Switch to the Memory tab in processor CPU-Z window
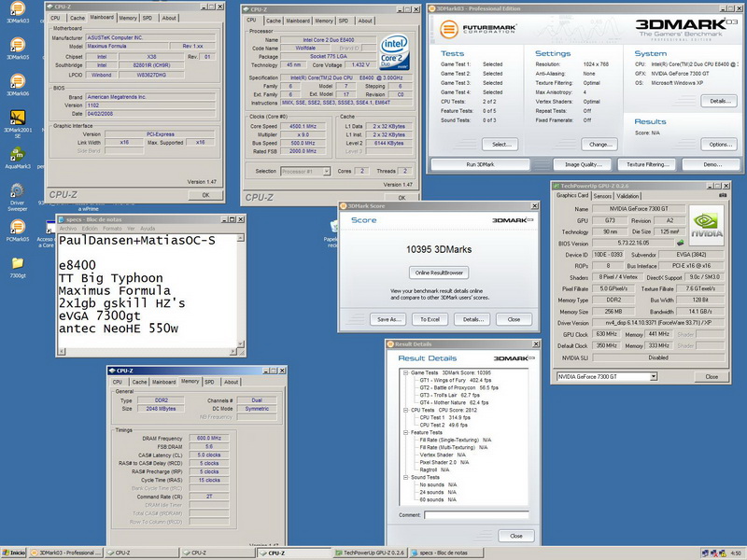 tap(323, 21)
